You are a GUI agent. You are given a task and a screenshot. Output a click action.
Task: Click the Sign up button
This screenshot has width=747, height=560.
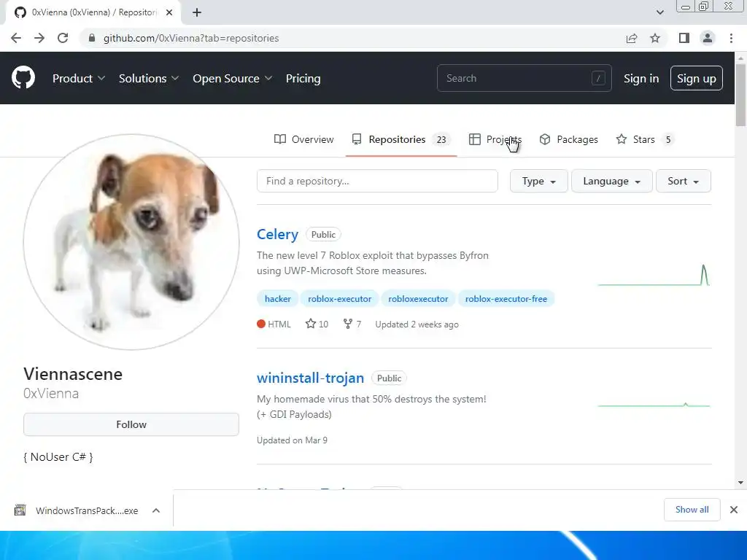pyautogui.click(x=697, y=78)
